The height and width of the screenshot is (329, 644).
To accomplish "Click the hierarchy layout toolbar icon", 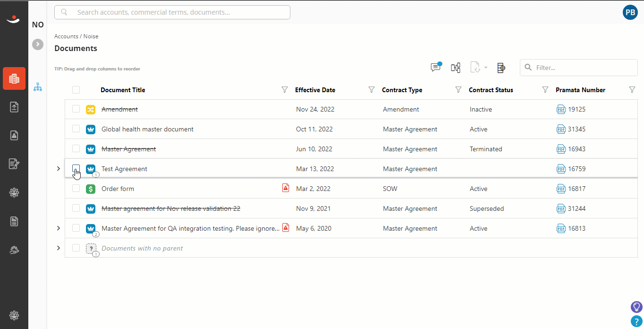I will point(456,68).
